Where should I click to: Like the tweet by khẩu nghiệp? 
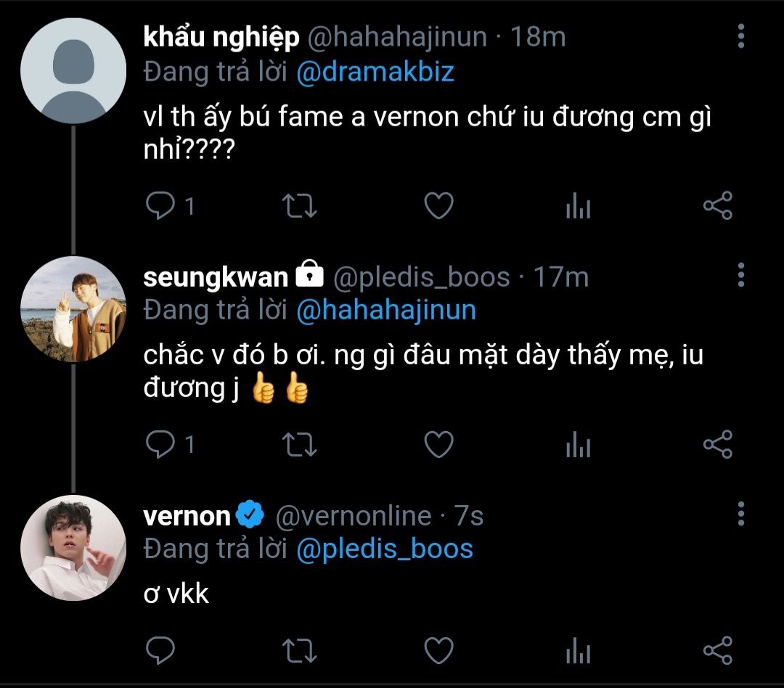point(438,207)
